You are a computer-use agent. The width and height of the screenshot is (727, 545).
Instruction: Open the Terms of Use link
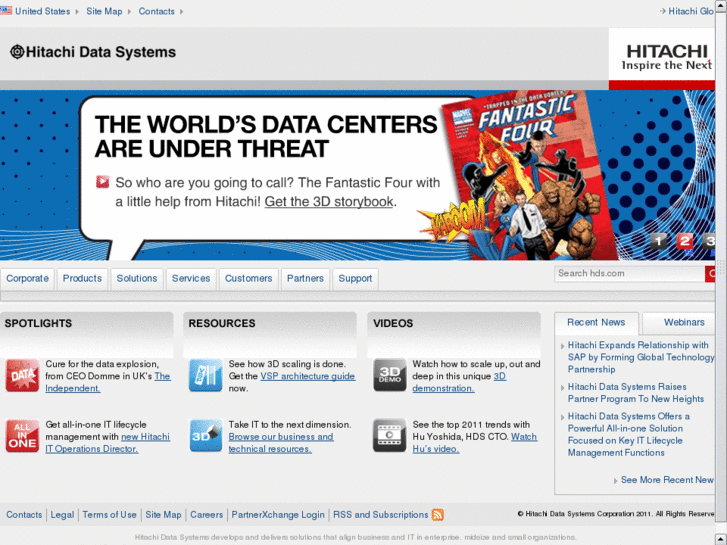click(109, 515)
